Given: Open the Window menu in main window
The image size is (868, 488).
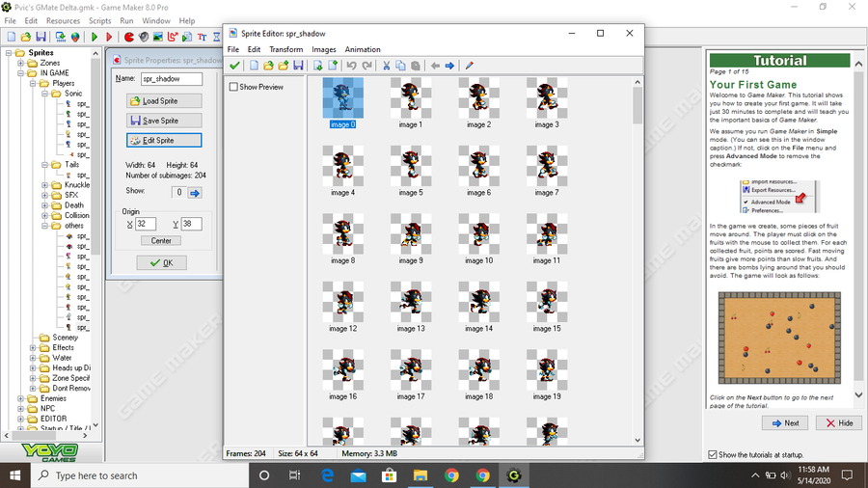Looking at the screenshot, I should (x=156, y=20).
